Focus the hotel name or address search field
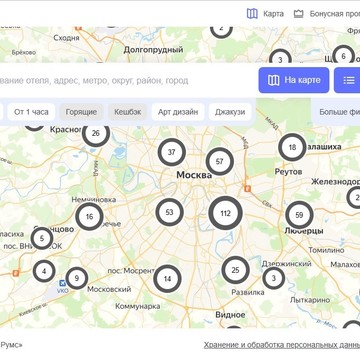 pyautogui.click(x=127, y=80)
